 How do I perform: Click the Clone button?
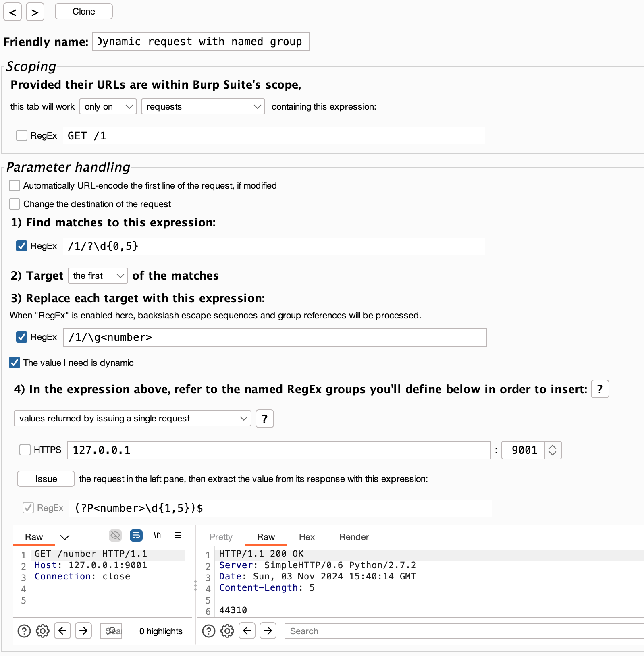click(x=84, y=11)
